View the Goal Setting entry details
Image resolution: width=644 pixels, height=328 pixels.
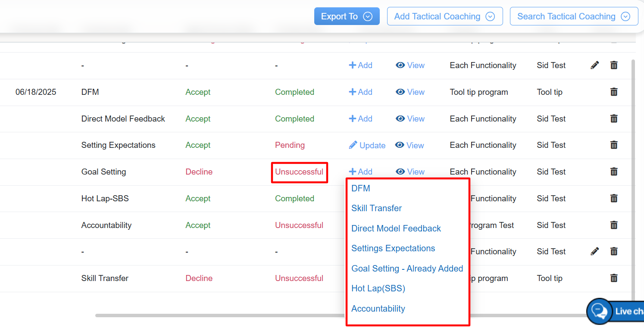tap(410, 172)
